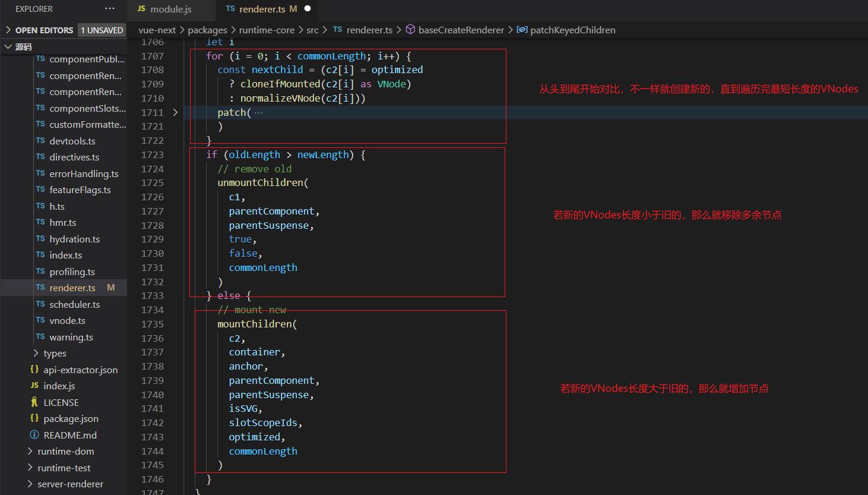Click the README.md info icon
Screen dimensions: 868x495
click(34, 435)
